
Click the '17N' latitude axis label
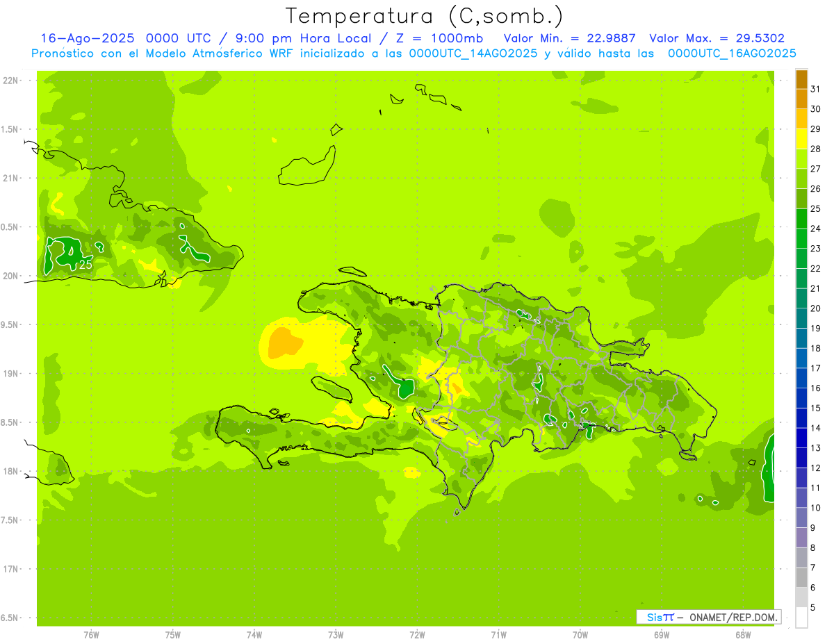[12, 569]
